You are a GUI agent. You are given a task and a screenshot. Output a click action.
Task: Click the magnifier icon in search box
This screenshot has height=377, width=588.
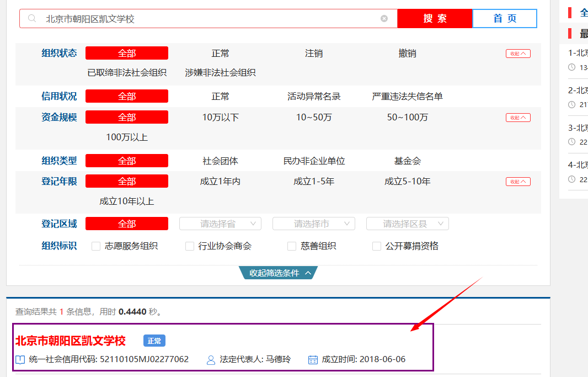click(x=32, y=19)
